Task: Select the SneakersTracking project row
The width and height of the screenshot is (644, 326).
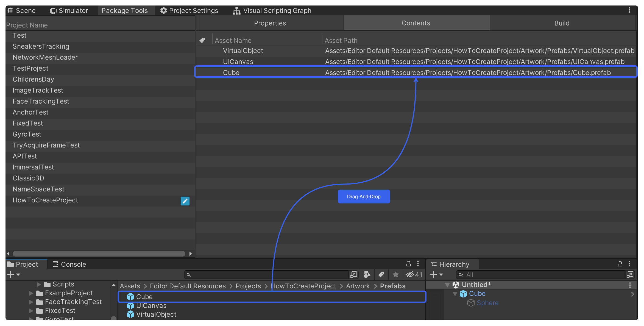Action: (101, 46)
